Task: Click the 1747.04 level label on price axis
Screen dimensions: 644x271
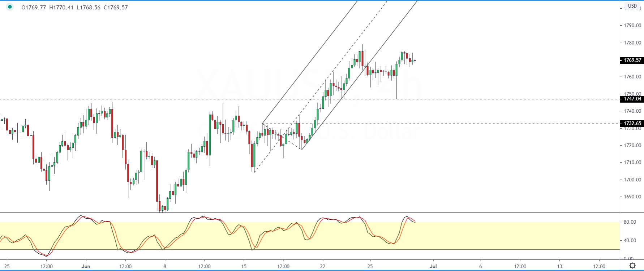Action: coord(632,99)
